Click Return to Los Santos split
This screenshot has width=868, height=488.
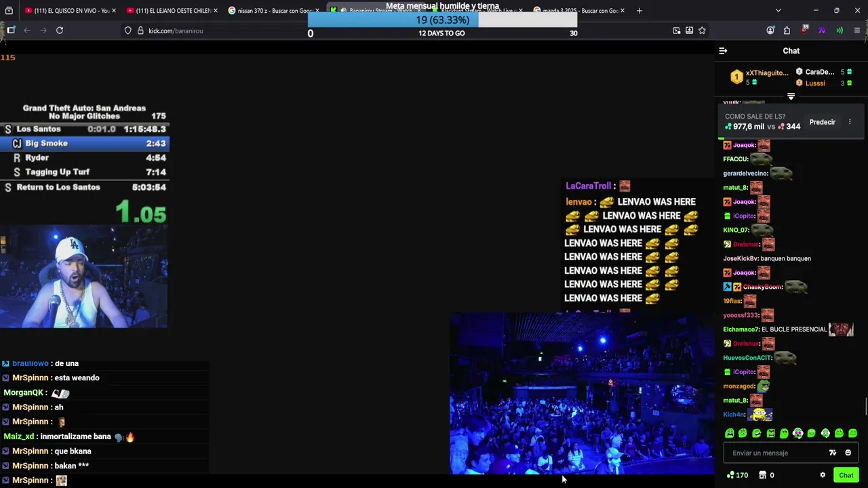pos(84,187)
